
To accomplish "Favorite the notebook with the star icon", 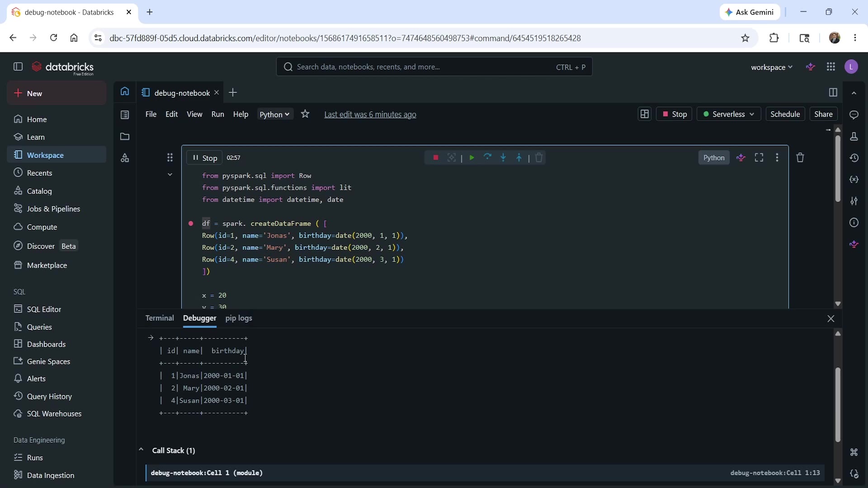I will (306, 114).
